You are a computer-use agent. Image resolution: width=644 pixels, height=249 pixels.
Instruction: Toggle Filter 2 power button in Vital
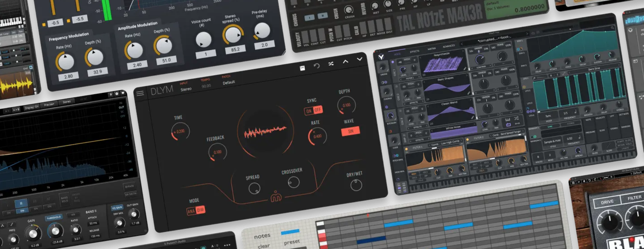pos(467,140)
